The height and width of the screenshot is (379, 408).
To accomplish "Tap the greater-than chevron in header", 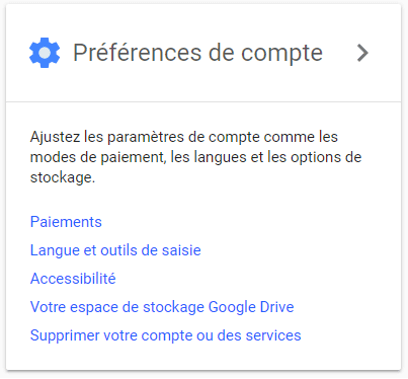I will tap(363, 53).
